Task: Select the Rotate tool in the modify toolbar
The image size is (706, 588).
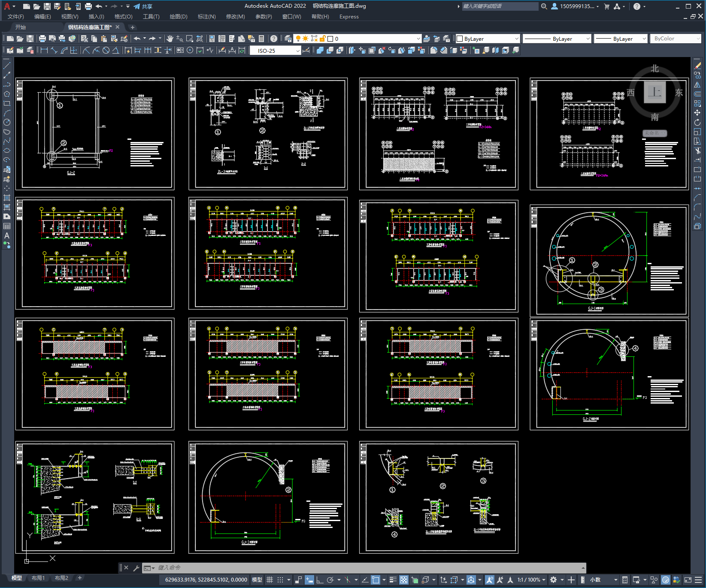Action: coord(697,122)
